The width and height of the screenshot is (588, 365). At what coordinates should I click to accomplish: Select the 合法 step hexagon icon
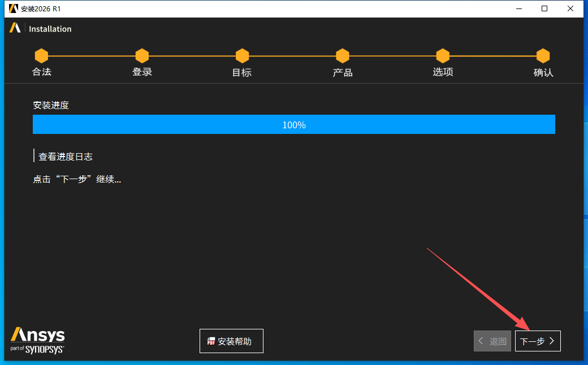click(x=41, y=55)
